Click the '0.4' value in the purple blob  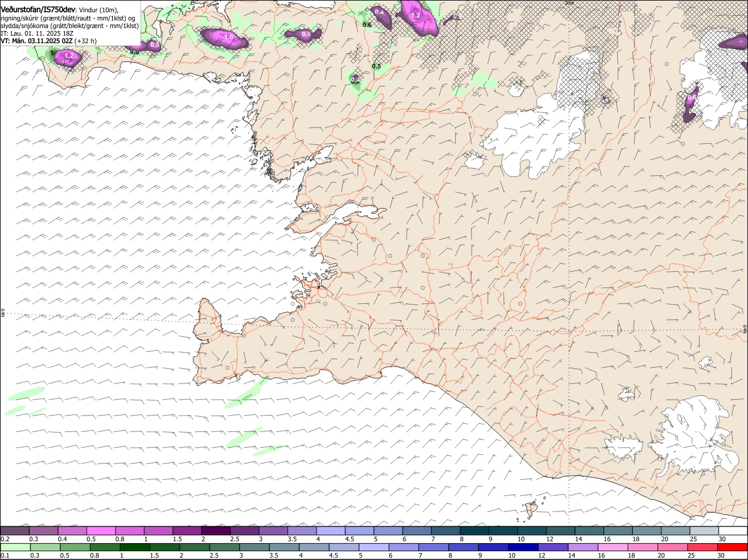[x=379, y=12]
